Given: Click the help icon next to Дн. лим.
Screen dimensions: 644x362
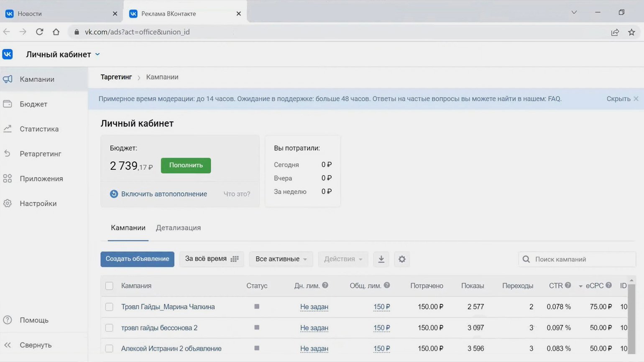Looking at the screenshot, I should click(325, 285).
